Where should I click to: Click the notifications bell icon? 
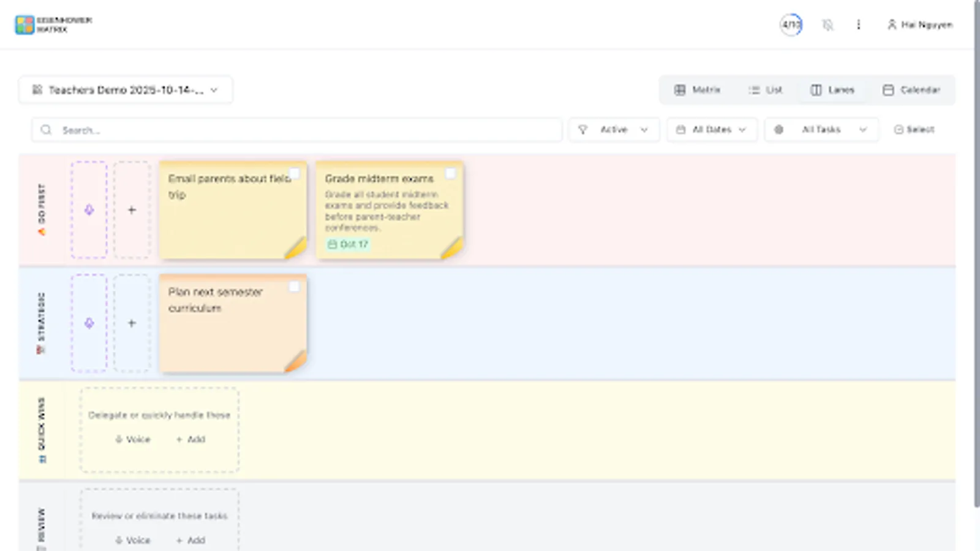tap(827, 24)
